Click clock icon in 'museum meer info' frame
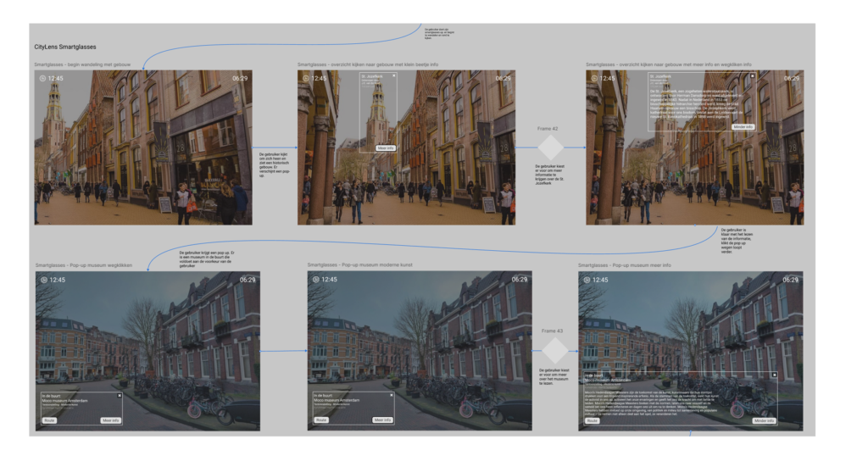868x467 pixels. point(587,279)
